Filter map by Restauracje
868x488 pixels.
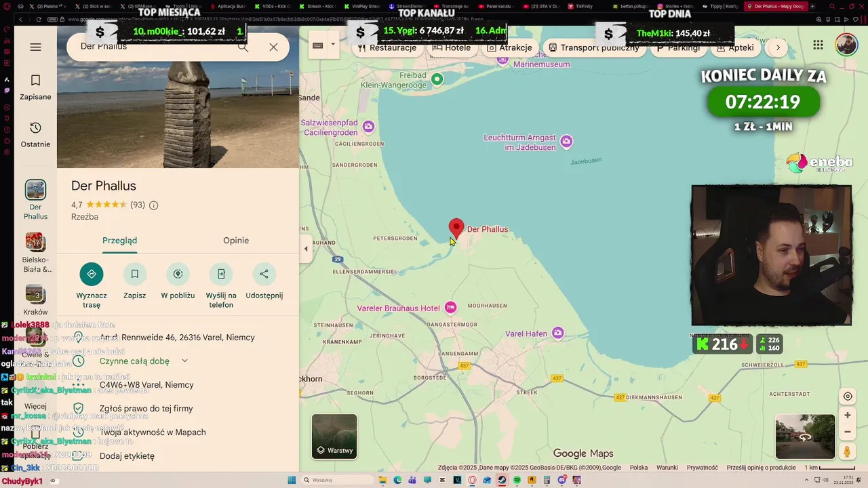pyautogui.click(x=387, y=47)
